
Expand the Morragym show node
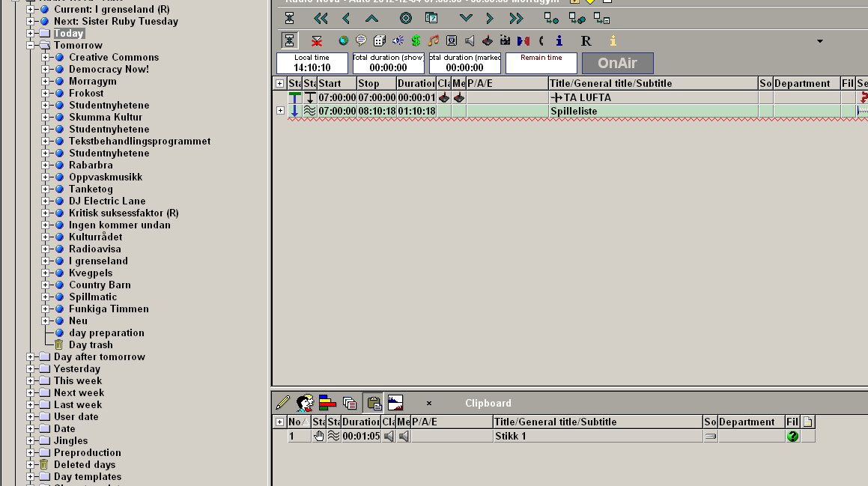tap(46, 82)
